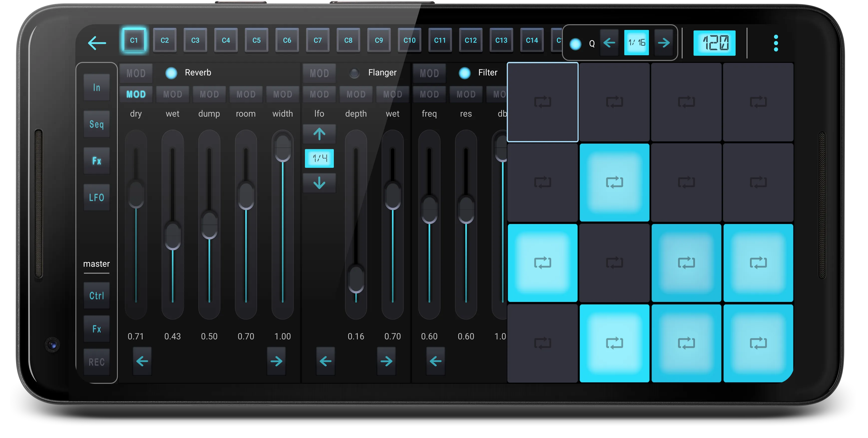
Task: Increase quantize value with right arrow
Action: click(x=664, y=43)
